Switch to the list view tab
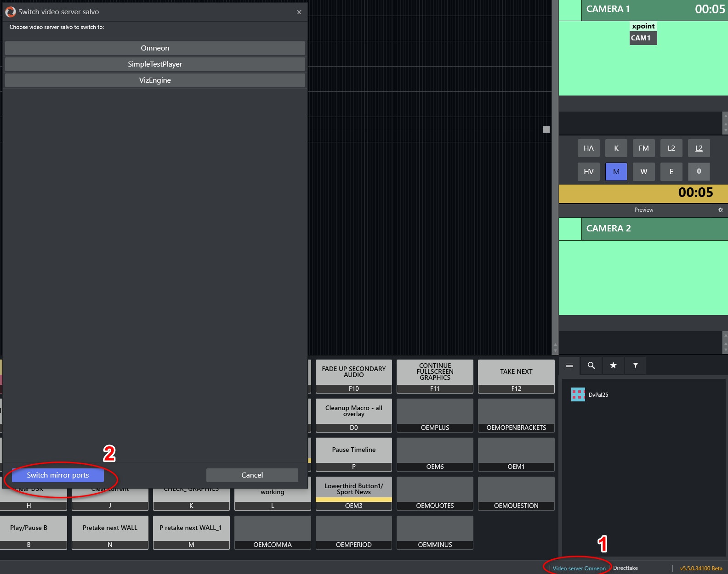This screenshot has width=728, height=574. 569,366
